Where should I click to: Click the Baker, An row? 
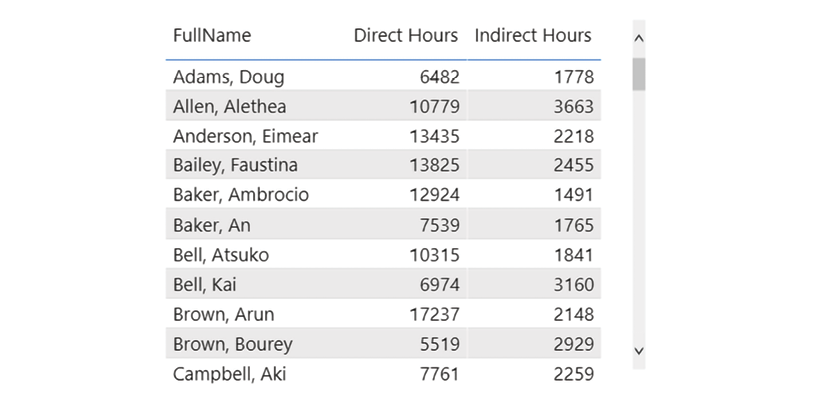tap(383, 225)
